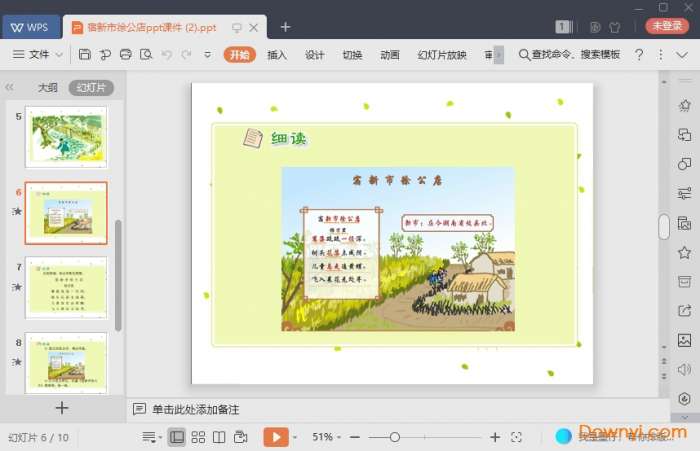The height and width of the screenshot is (451, 700).
Task: Click the zoom slider handle
Action: point(395,437)
